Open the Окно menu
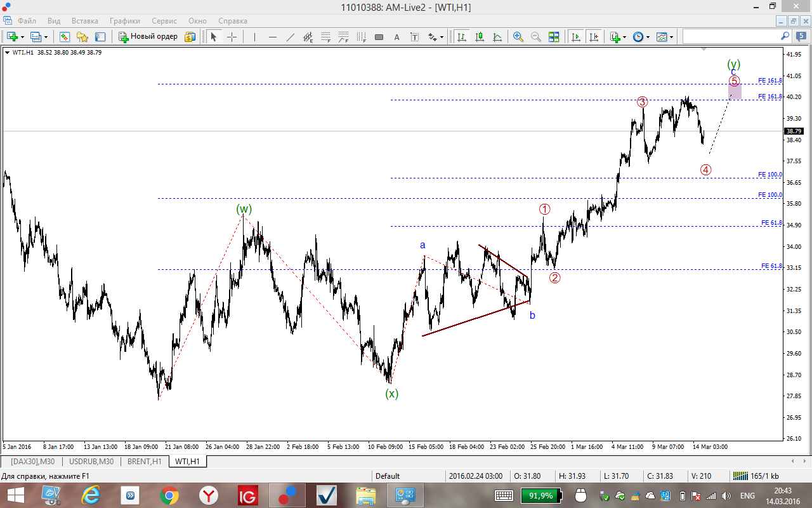This screenshot has height=508, width=812. [x=199, y=21]
